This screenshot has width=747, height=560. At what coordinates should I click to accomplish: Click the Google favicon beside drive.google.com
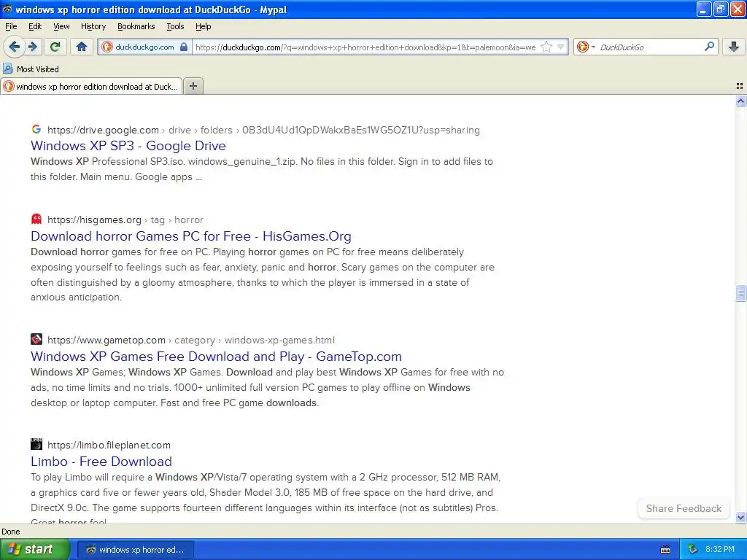tap(36, 129)
